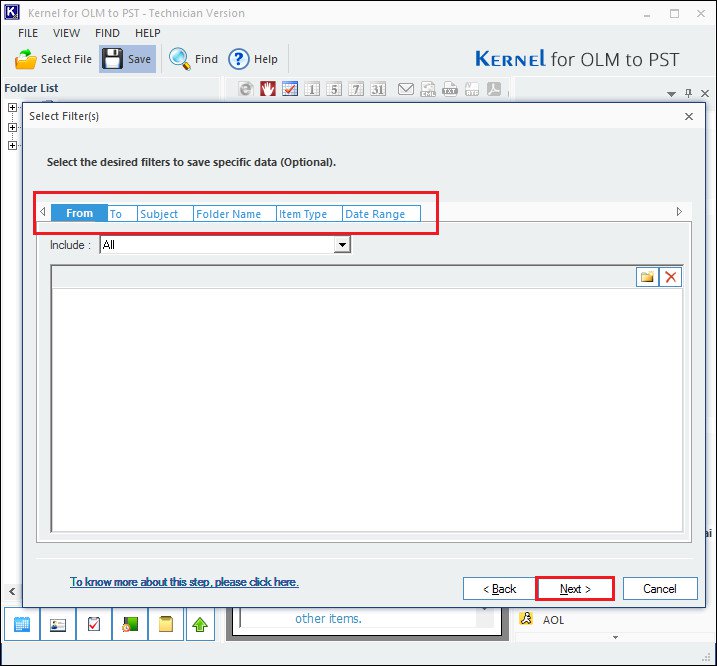Click the Back button
Screen dimensions: 717x666
point(499,589)
